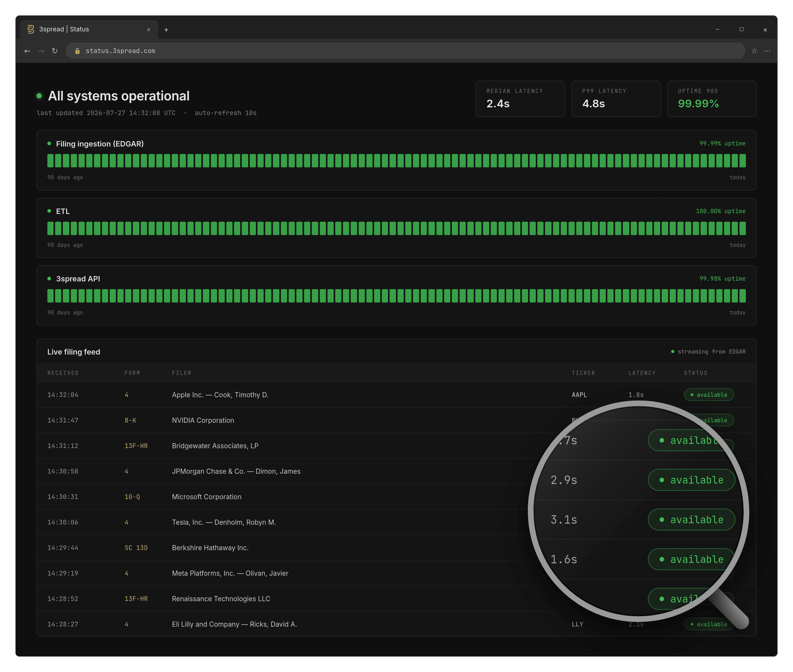Click the 8-K form type for NVIDIA

point(130,420)
